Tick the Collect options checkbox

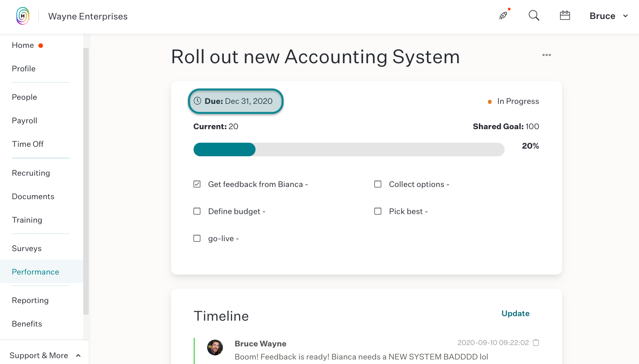click(378, 184)
